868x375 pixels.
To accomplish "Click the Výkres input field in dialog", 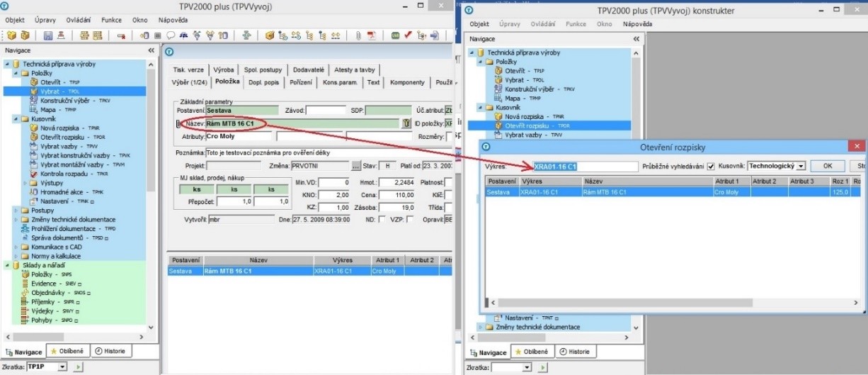I will click(x=586, y=167).
